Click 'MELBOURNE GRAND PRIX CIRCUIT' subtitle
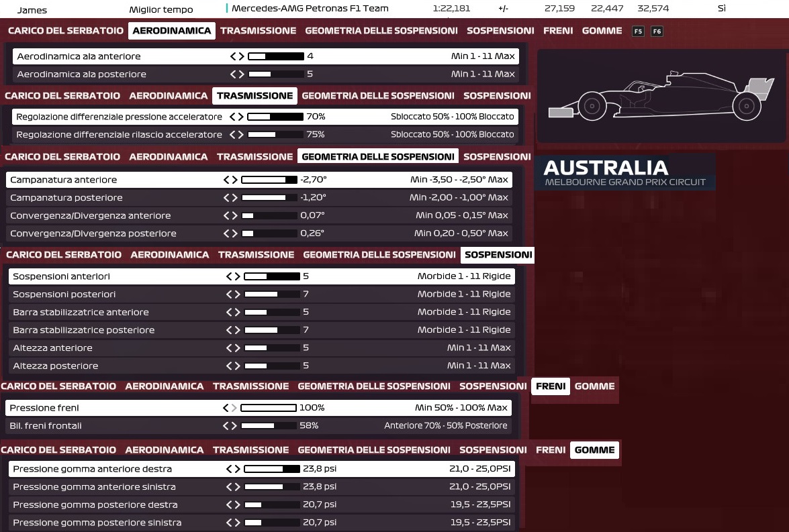789x532 pixels. pos(625,182)
